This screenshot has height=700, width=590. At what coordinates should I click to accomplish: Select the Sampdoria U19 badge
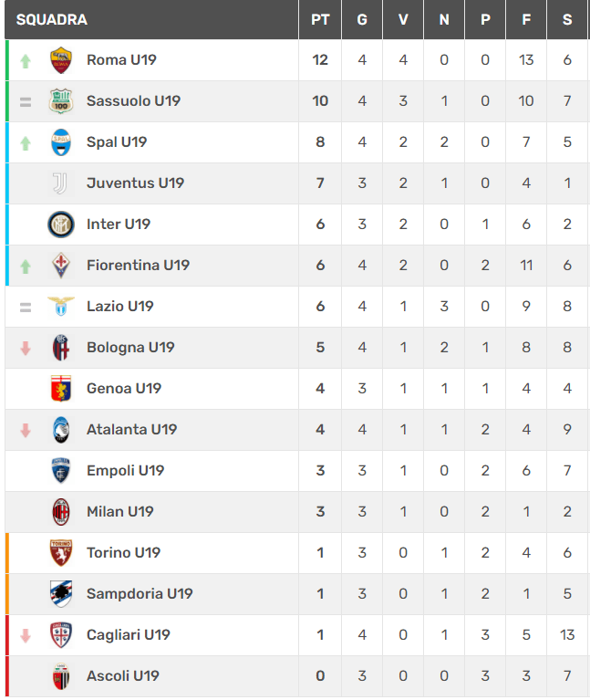click(x=61, y=594)
